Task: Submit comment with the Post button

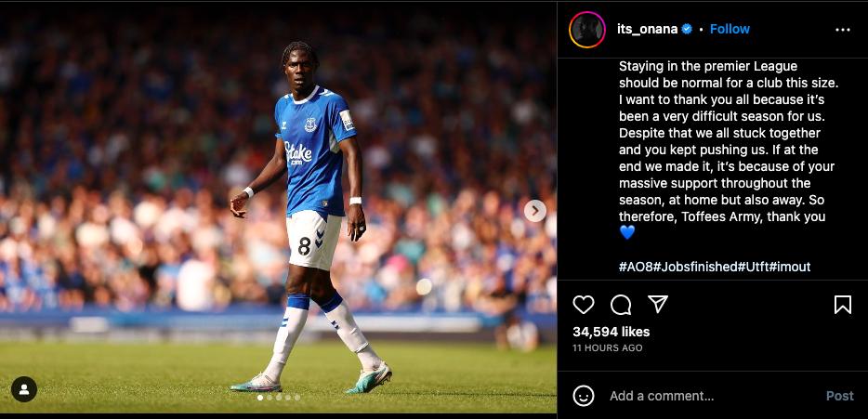Action: (x=840, y=396)
